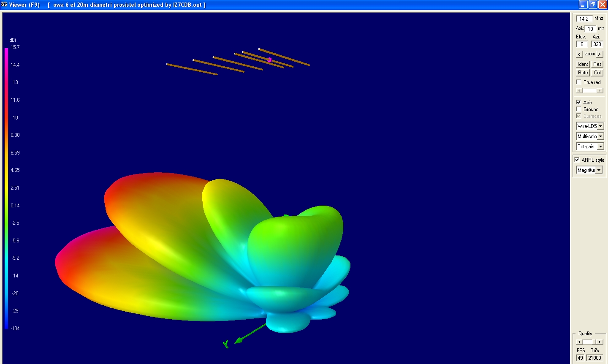Screen dimensions: 608x364
Task: Click the True rad. scrollbar thumb
Action: click(x=590, y=90)
